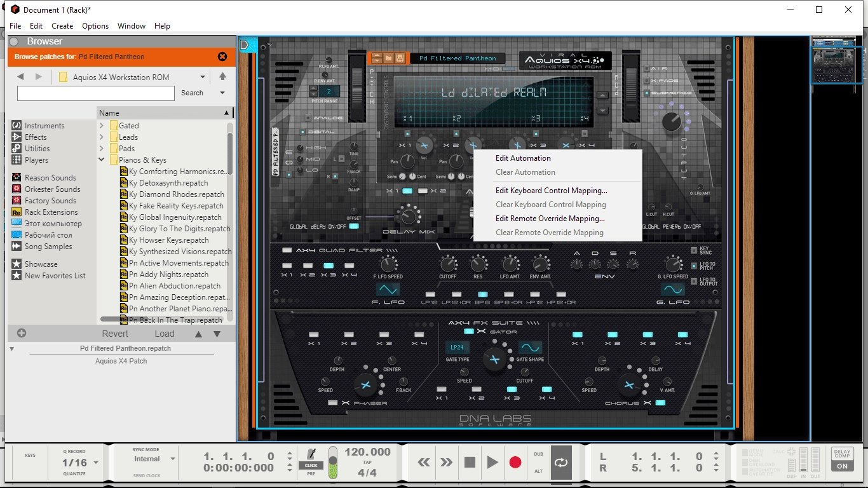Screen dimensions: 868x488
Task: Open the Instruments category
Action: coord(38,126)
